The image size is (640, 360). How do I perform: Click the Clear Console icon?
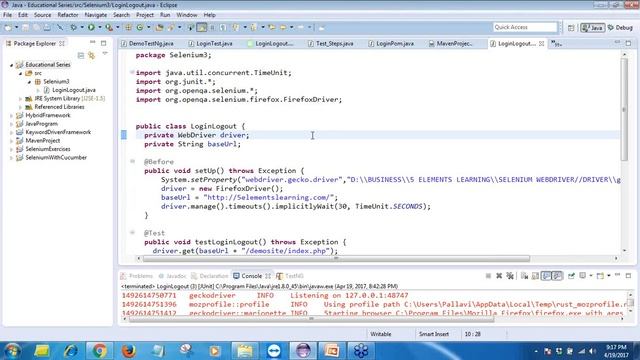524,276
